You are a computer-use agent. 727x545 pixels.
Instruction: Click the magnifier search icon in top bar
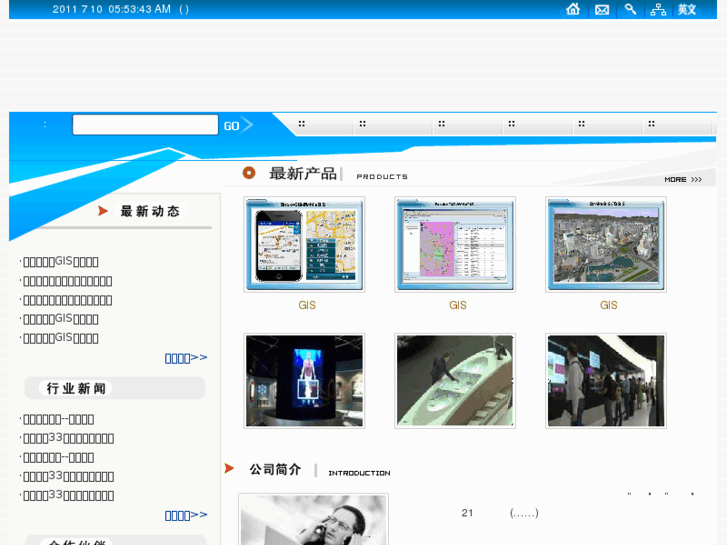630,9
